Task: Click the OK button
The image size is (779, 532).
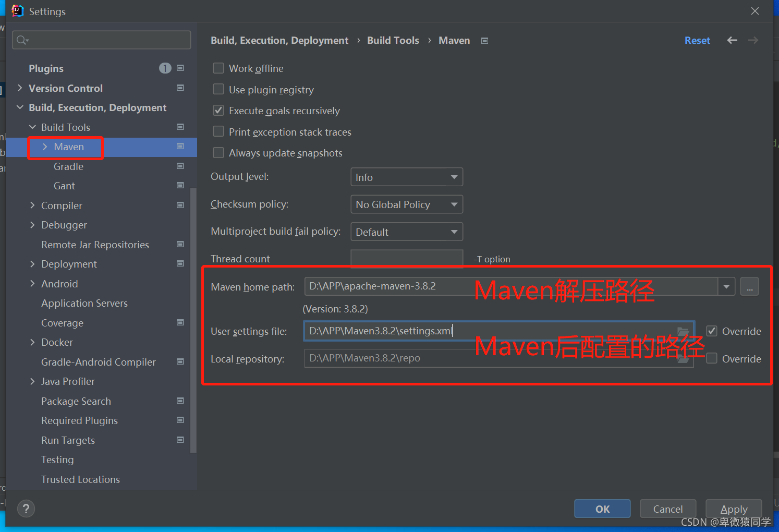Action: [x=602, y=509]
